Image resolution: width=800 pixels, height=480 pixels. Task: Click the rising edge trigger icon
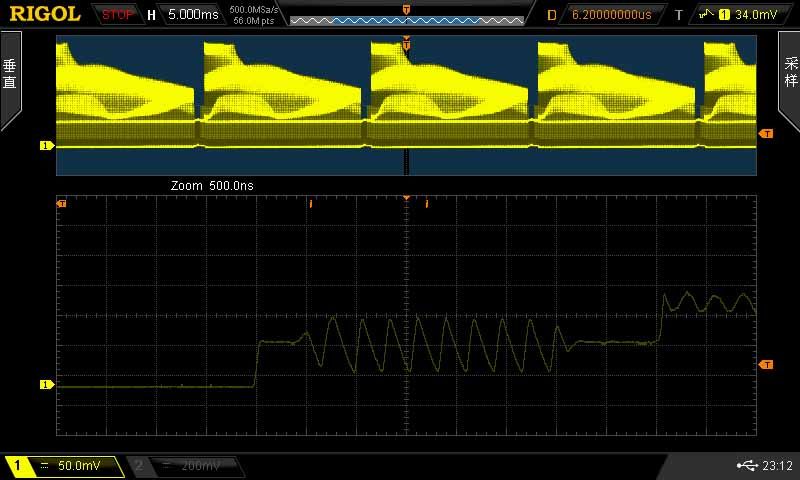[708, 14]
